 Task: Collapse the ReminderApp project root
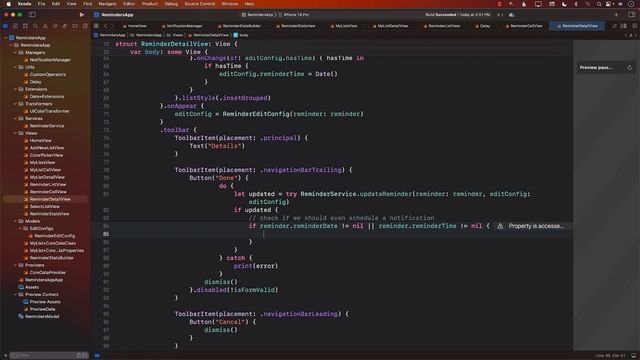(6, 38)
